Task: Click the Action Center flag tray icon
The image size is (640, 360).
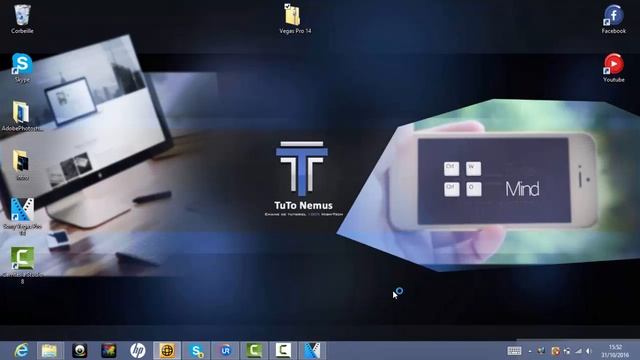Action: 542,351
